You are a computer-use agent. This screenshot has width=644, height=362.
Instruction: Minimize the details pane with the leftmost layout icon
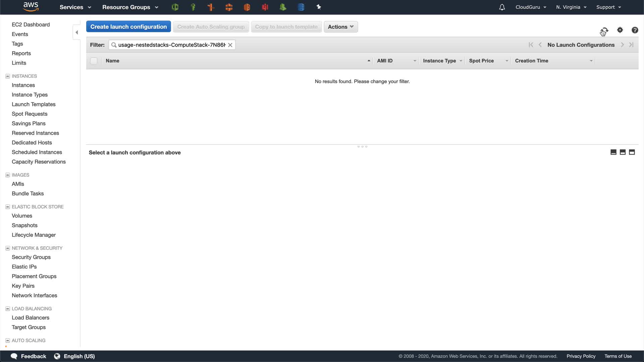click(x=613, y=152)
